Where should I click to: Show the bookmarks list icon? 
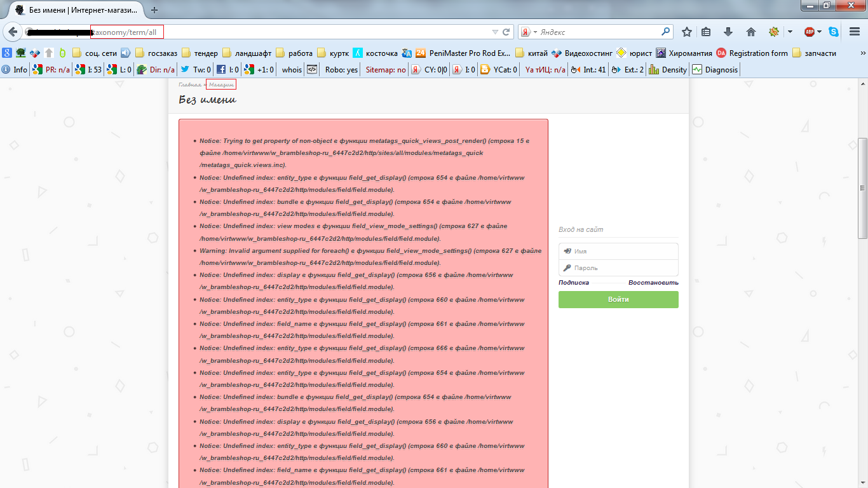click(x=707, y=32)
